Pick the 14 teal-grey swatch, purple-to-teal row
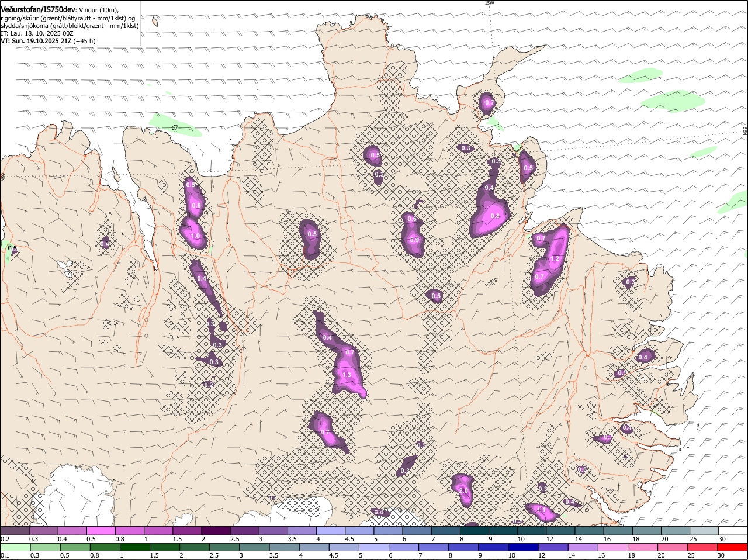Screen dimensions: 748x560 [x=589, y=531]
